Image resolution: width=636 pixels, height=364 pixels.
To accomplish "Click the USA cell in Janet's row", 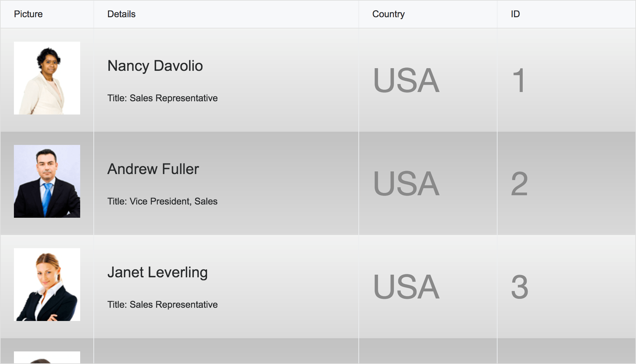I will (406, 287).
